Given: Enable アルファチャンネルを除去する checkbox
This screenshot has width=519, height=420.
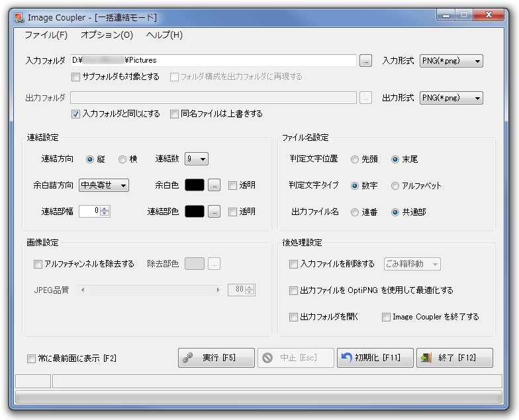Looking at the screenshot, I should 38,265.
